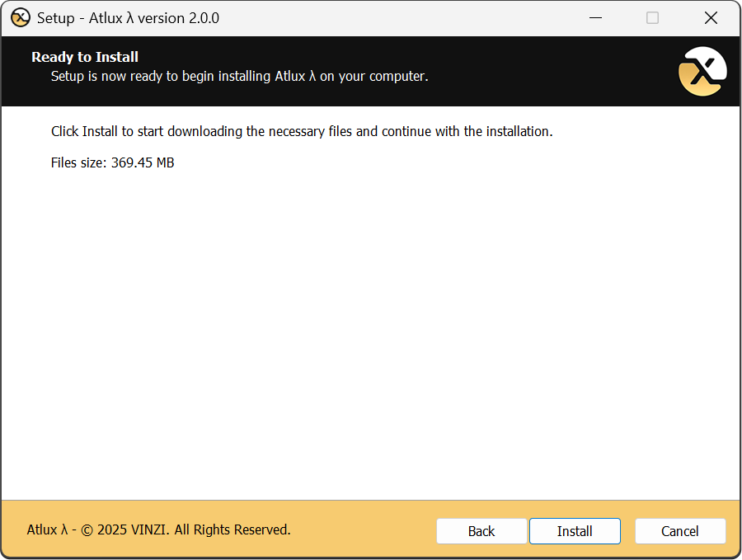
Task: Click the Atlux logo in the header banner
Action: [702, 72]
